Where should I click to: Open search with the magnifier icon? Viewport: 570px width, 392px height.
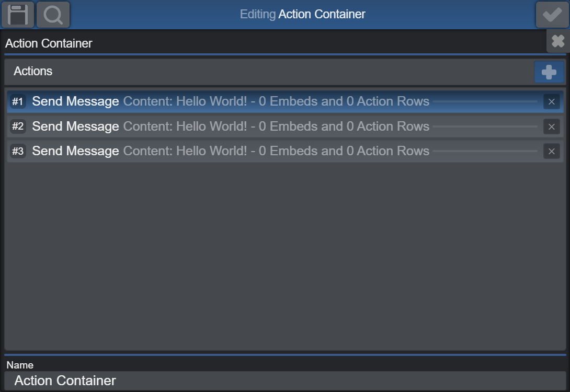(x=53, y=15)
